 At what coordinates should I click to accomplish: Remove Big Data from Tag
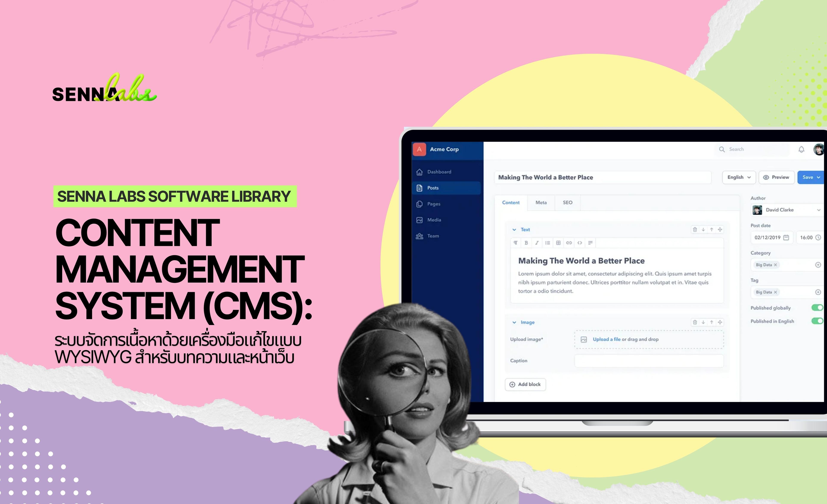775,292
